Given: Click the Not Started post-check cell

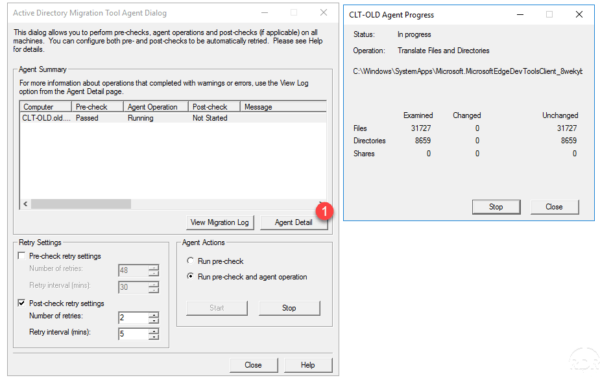Looking at the screenshot, I should point(210,118).
